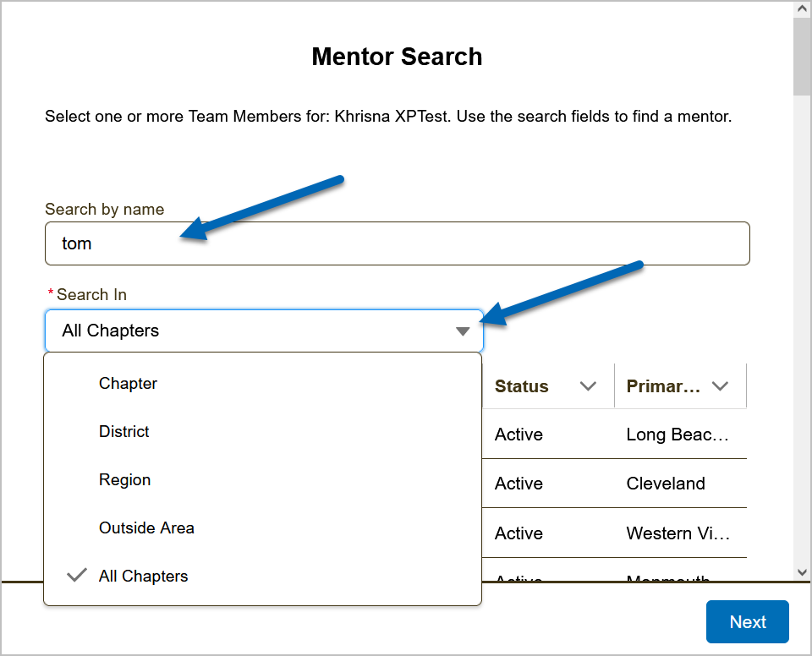The image size is (812, 656).
Task: Click the Search In dropdown arrow
Action: [x=463, y=331]
